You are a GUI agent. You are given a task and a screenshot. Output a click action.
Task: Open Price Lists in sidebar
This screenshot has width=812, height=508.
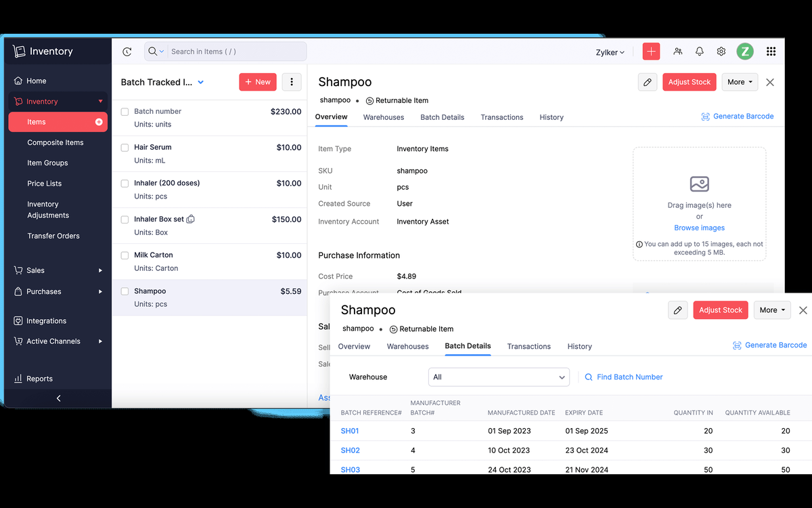tap(44, 184)
